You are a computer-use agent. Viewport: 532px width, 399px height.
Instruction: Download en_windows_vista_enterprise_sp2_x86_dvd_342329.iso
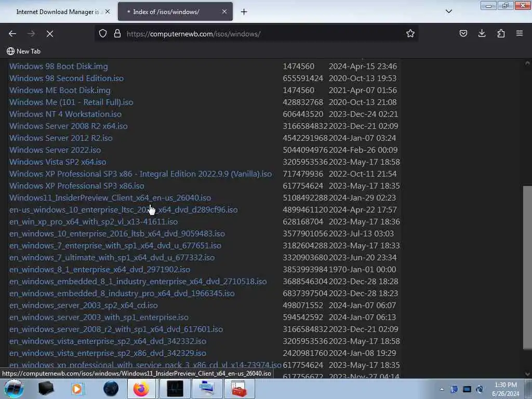[108, 353]
